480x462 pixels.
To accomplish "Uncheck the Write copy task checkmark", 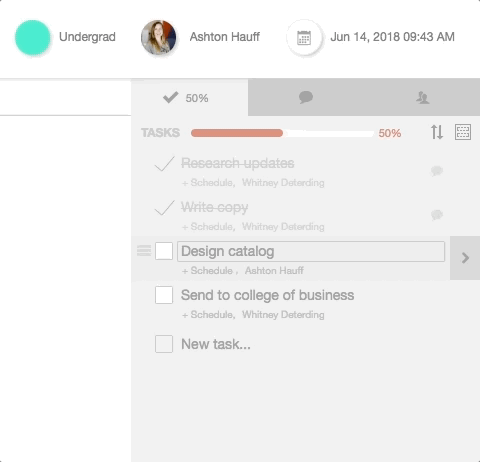I will pyautogui.click(x=164, y=208).
